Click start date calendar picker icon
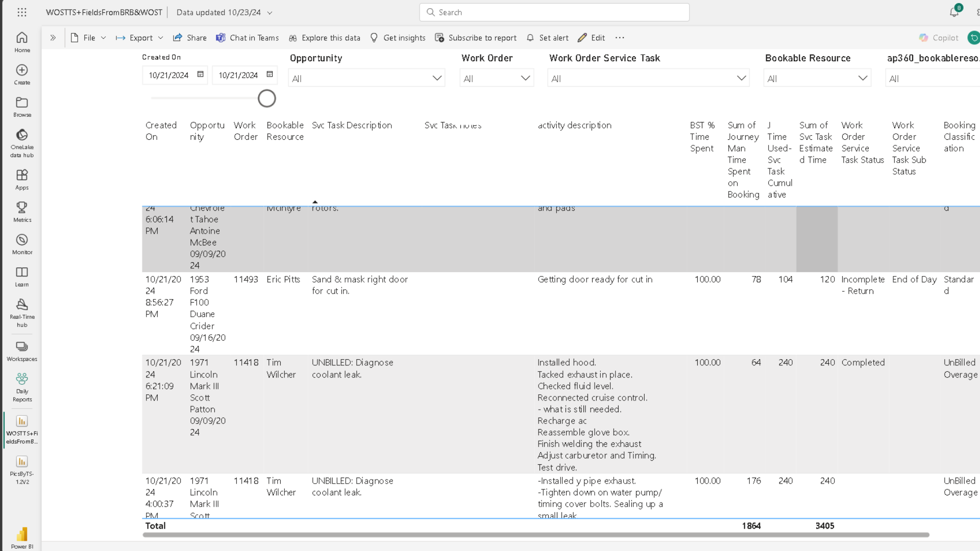 coord(201,74)
